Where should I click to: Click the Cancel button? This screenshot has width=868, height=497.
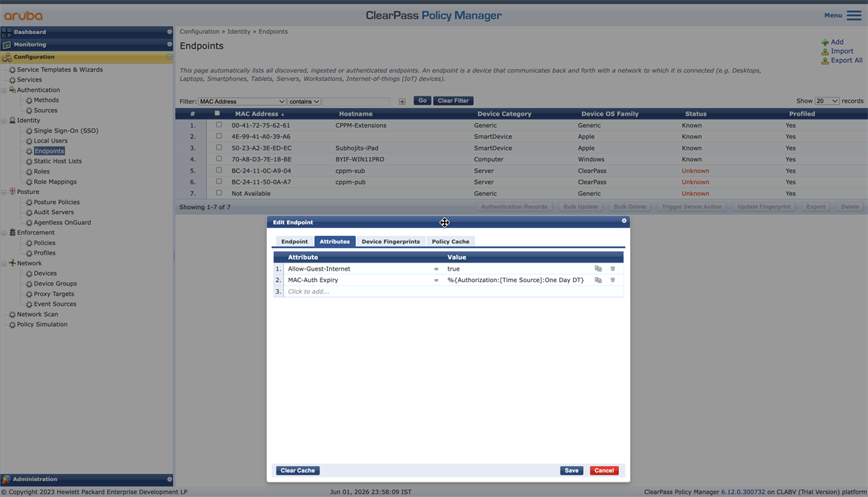(x=604, y=470)
